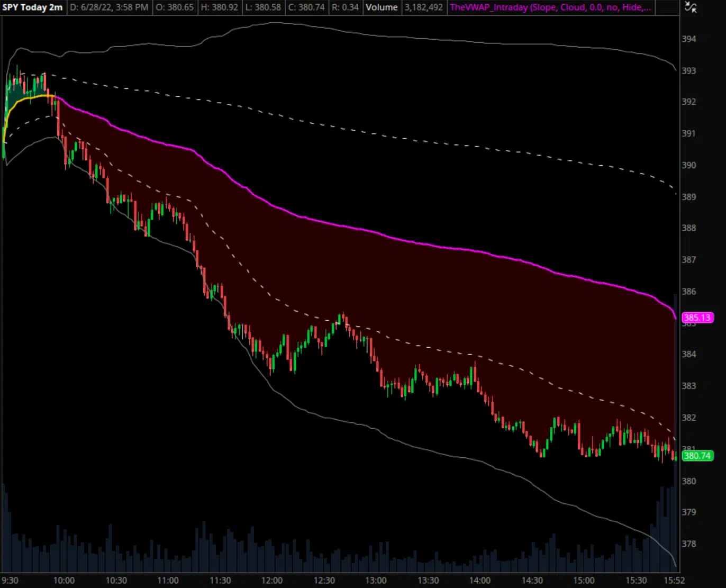Click the 388 price axis label

pyautogui.click(x=689, y=228)
